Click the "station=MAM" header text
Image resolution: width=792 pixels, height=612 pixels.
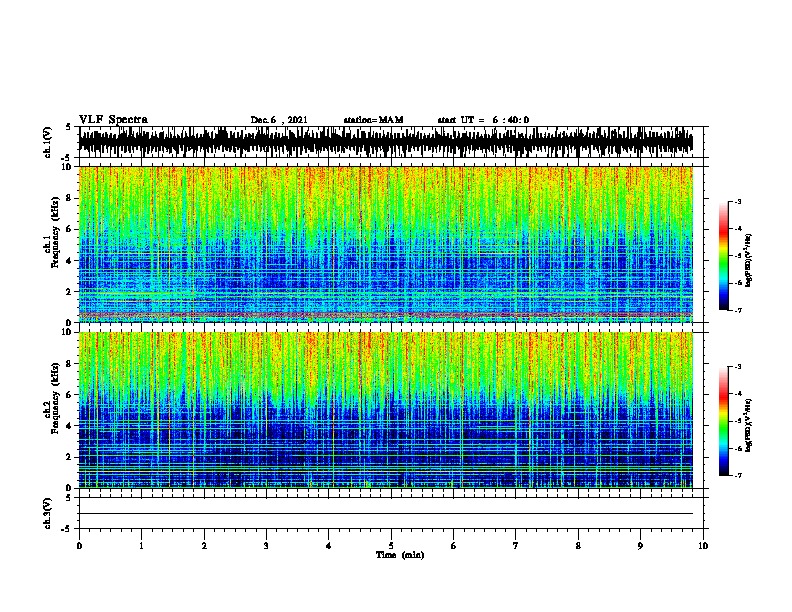click(373, 120)
